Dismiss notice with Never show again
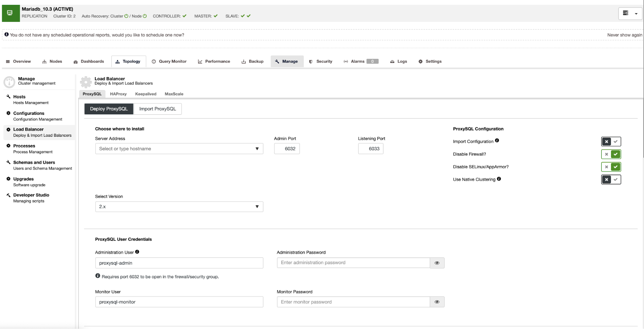Image resolution: width=644 pixels, height=329 pixels. 624,35
